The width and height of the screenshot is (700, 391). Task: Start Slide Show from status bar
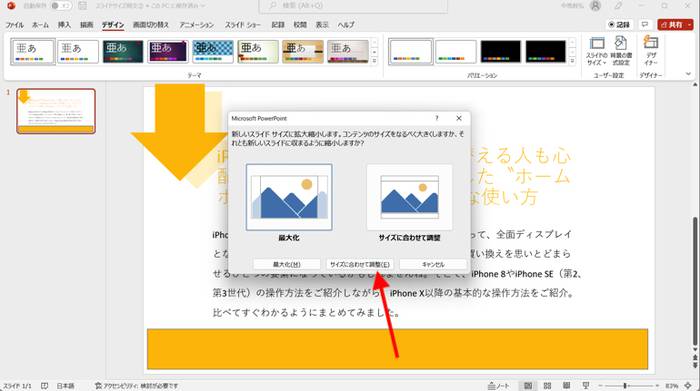pos(586,386)
